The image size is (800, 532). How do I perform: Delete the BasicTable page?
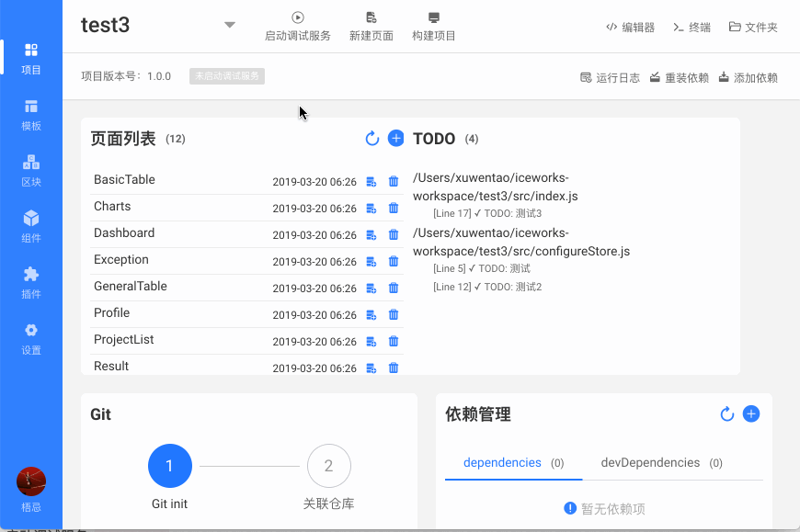click(394, 181)
